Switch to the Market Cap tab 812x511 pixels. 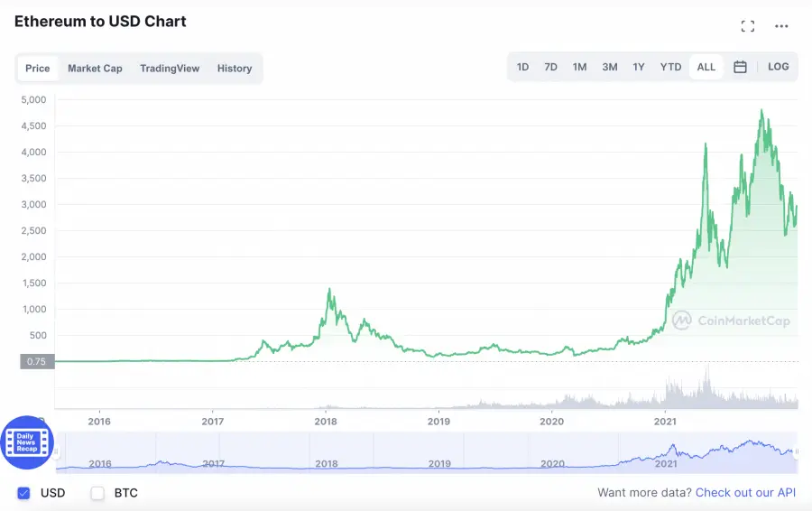click(95, 69)
